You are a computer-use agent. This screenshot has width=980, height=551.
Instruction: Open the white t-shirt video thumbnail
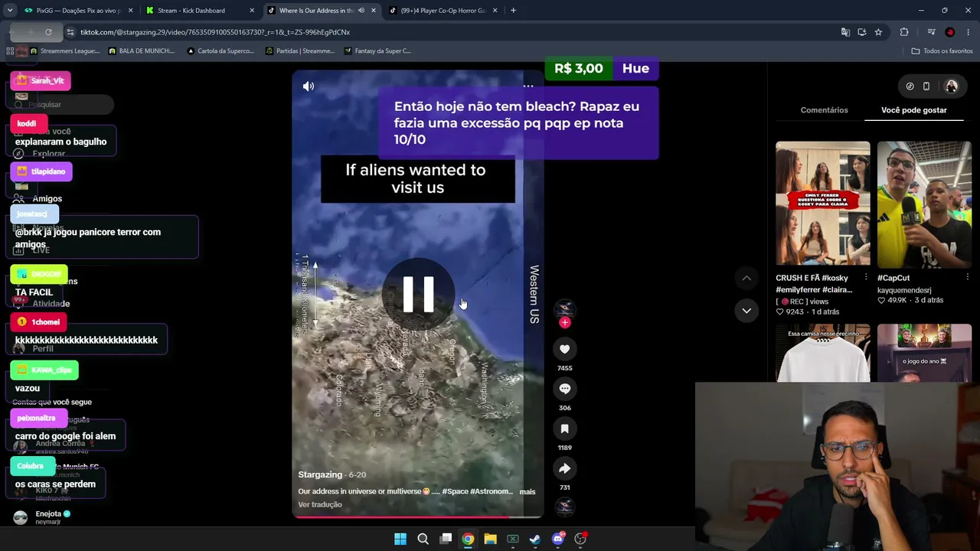coord(823,353)
